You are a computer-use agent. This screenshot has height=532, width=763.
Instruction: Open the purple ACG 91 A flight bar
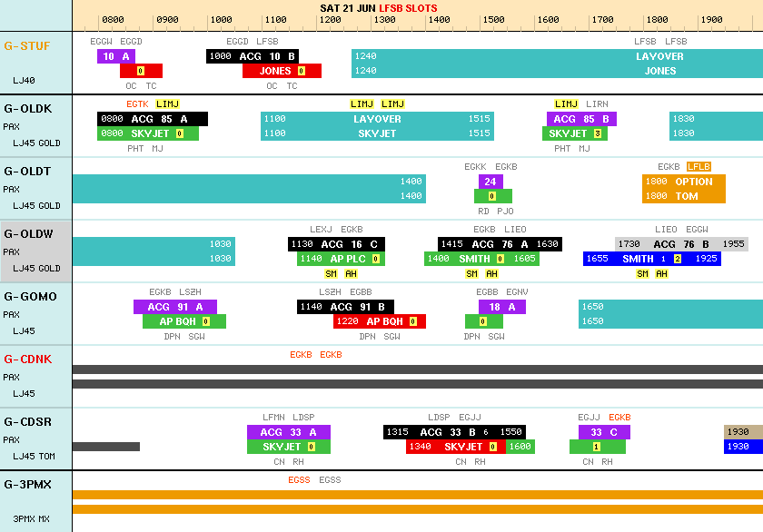click(x=175, y=308)
